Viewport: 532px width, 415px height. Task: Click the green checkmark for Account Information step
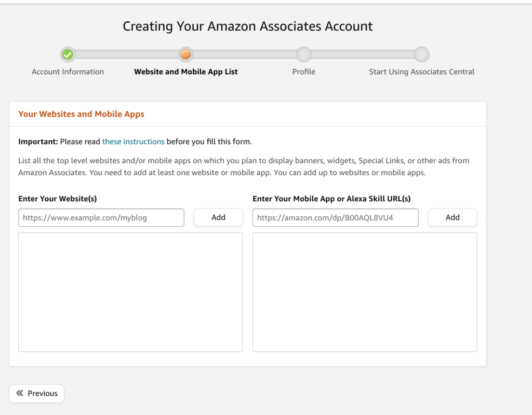tap(68, 54)
